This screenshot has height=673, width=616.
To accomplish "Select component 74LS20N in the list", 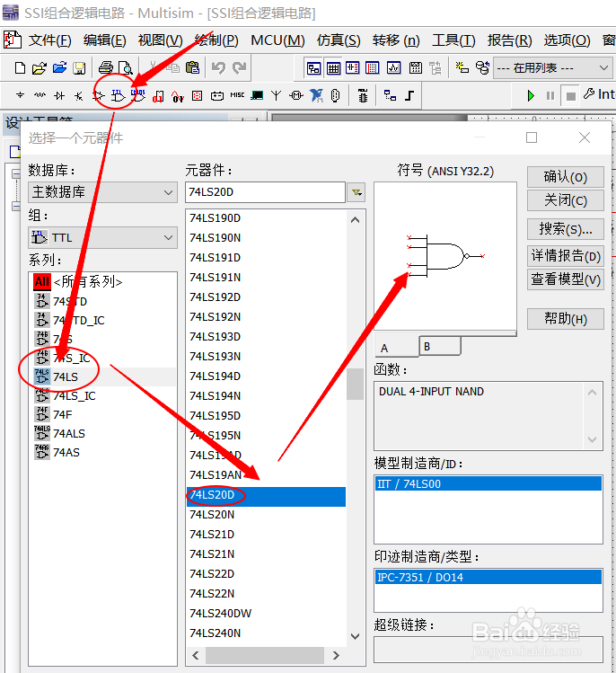I will tap(266, 515).
